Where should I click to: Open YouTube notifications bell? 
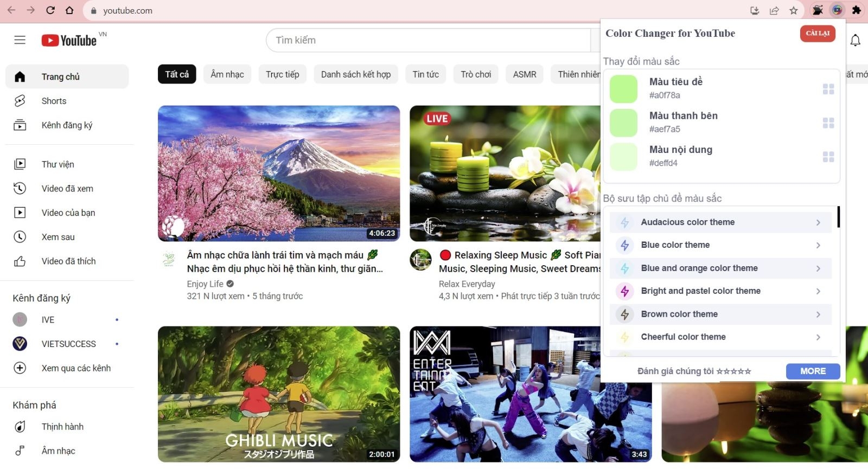click(x=856, y=40)
